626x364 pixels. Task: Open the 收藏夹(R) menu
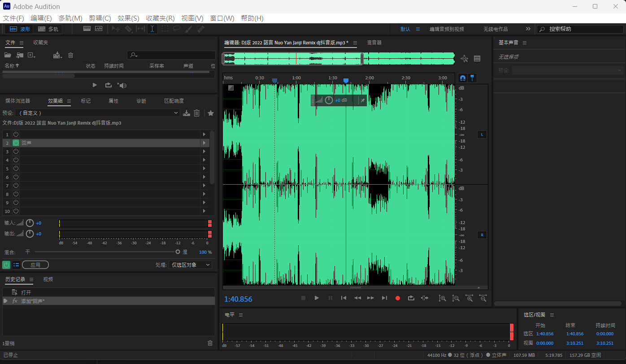[160, 18]
